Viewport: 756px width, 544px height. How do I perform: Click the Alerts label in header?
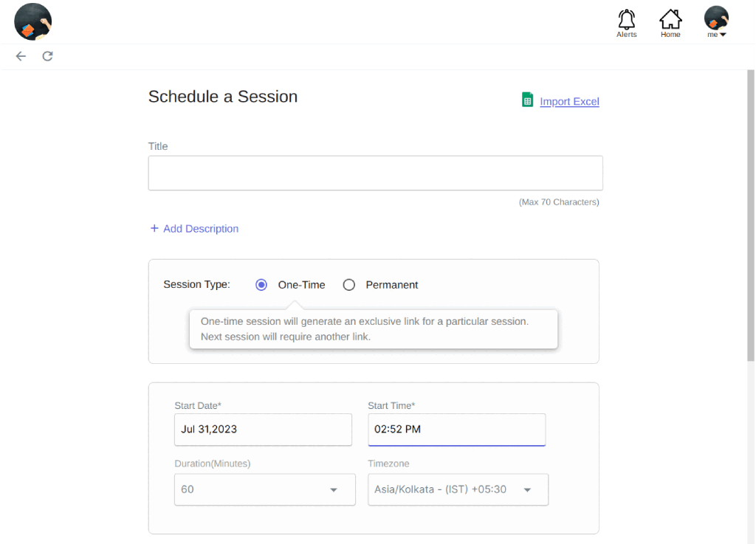[626, 35]
